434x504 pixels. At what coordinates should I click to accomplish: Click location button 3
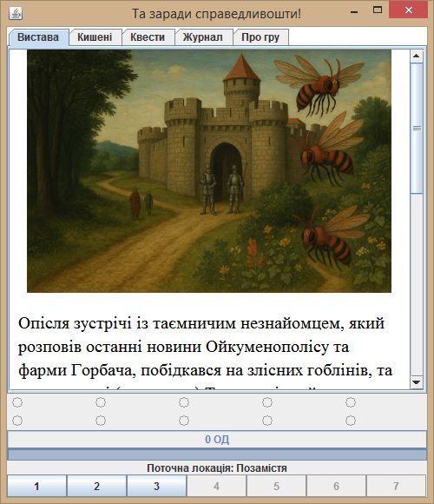[156, 486]
